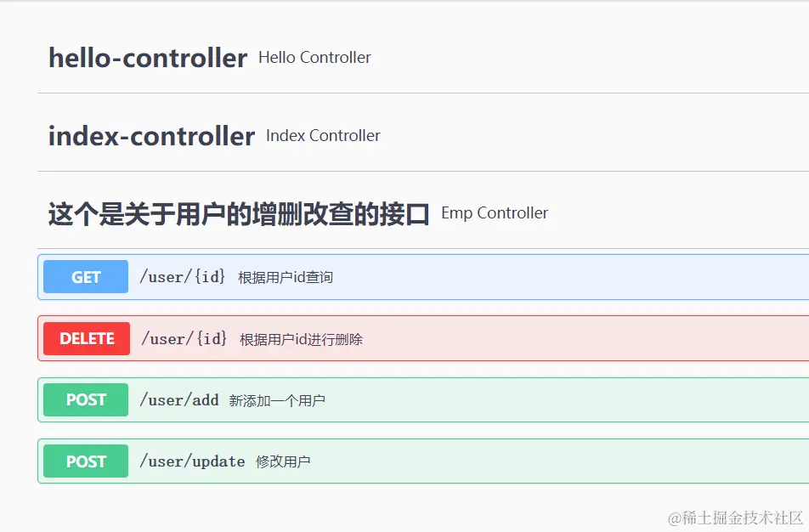Viewport: 809px width, 532px height.
Task: Click the Index Controller description text
Action: [x=323, y=136]
